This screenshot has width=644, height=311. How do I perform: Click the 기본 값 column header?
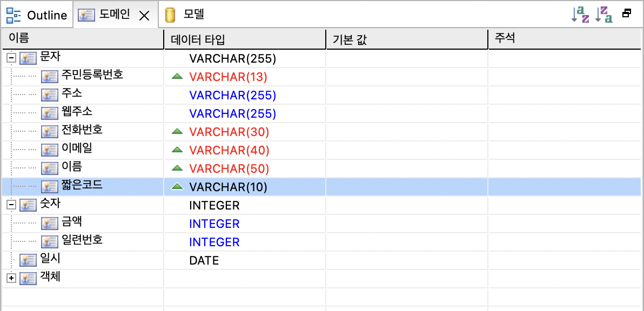(407, 39)
